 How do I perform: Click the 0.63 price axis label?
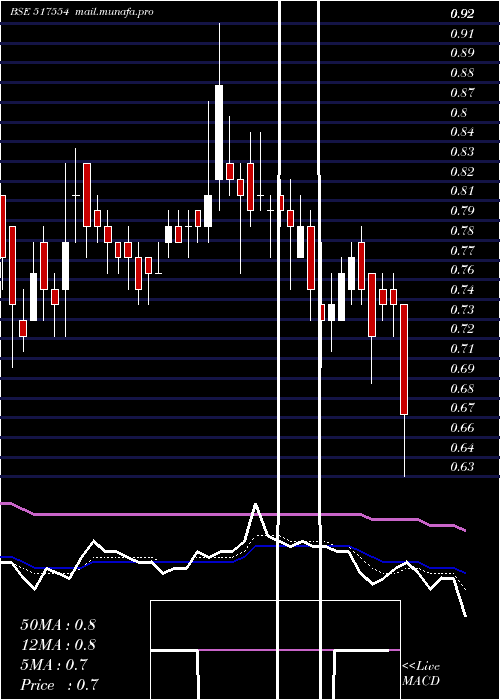(462, 467)
